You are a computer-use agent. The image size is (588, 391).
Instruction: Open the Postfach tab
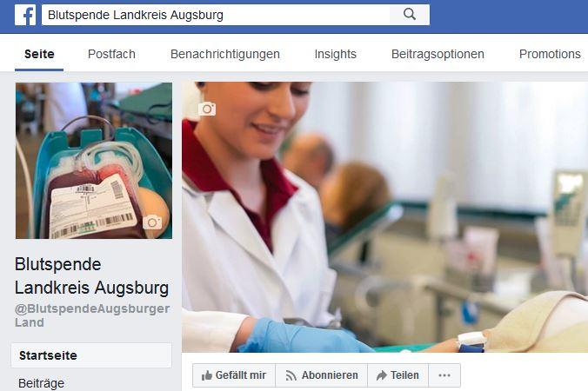pos(111,54)
